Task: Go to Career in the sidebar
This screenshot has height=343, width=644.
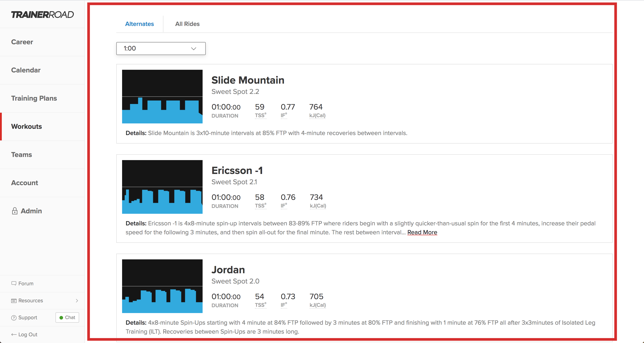Action: [x=22, y=42]
